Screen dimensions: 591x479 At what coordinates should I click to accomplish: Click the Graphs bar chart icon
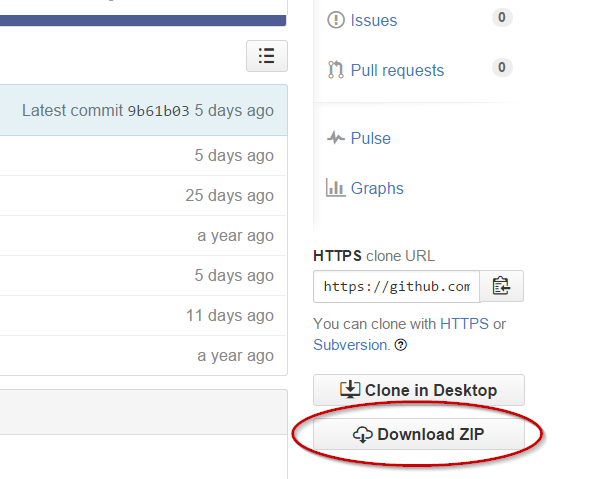pyautogui.click(x=335, y=188)
